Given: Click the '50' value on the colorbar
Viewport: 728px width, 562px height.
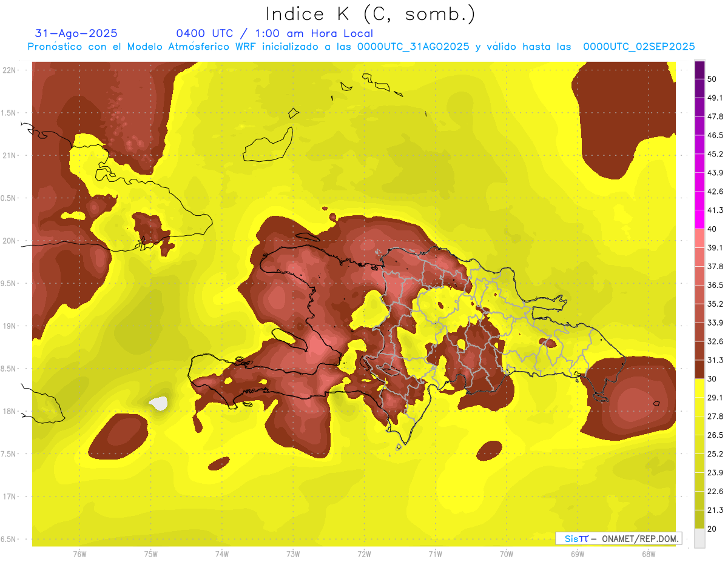Looking at the screenshot, I should coord(712,79).
